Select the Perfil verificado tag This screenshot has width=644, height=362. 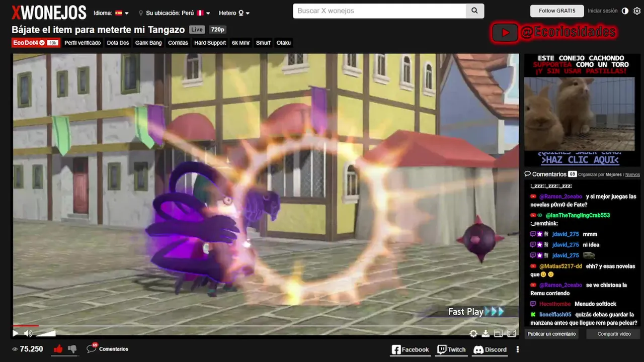(83, 43)
